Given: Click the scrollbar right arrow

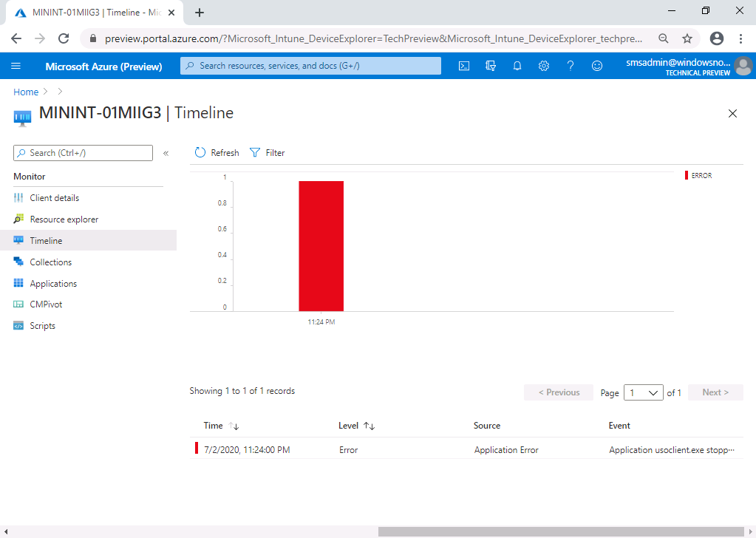Looking at the screenshot, I should (x=750, y=532).
